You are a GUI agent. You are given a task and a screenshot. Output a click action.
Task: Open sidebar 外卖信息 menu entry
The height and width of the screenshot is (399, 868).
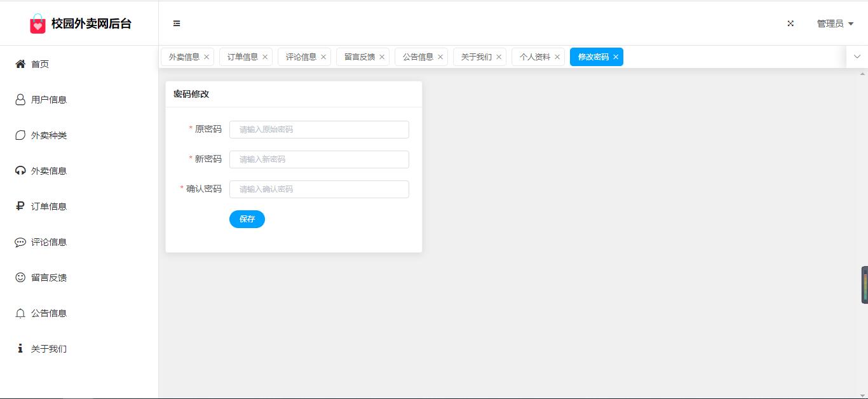click(x=79, y=171)
